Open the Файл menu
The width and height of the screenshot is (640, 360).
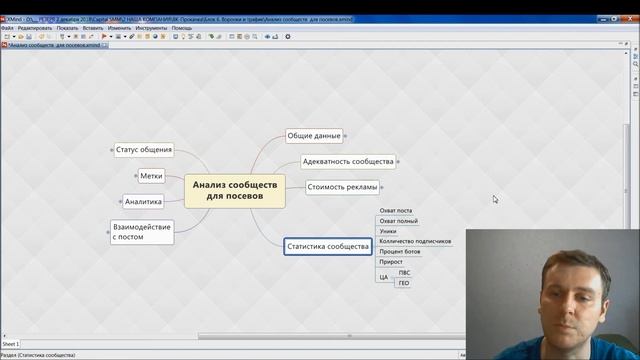7,28
